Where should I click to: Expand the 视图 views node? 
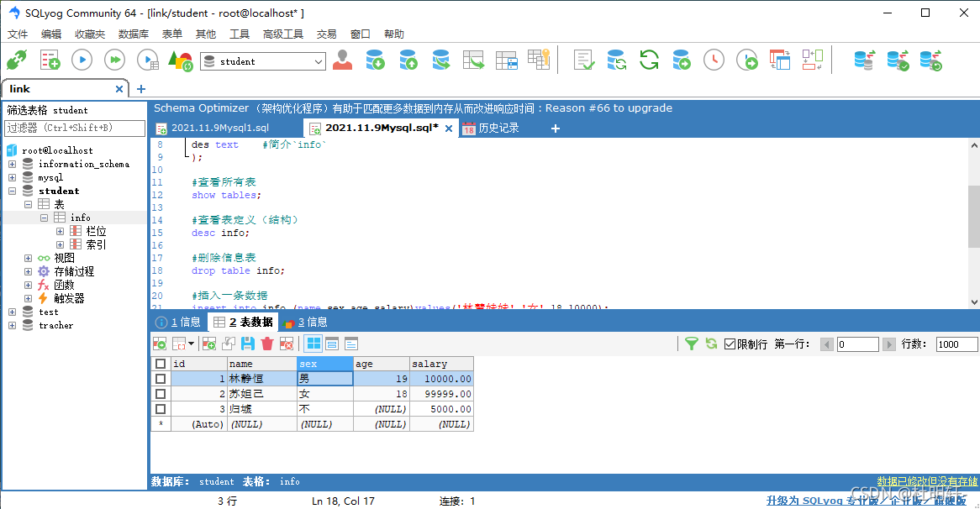tap(28, 258)
